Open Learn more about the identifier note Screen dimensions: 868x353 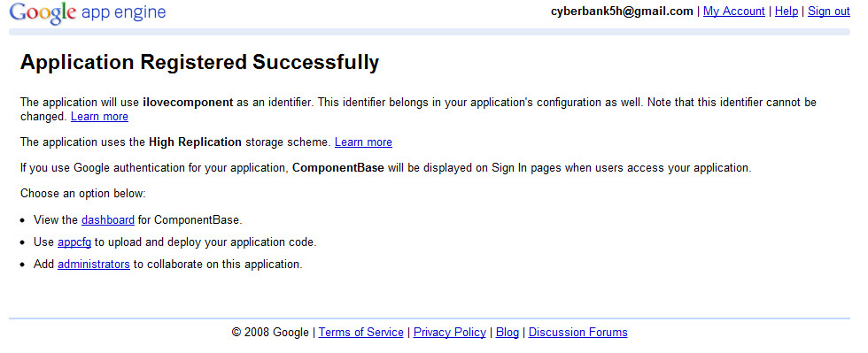[99, 117]
